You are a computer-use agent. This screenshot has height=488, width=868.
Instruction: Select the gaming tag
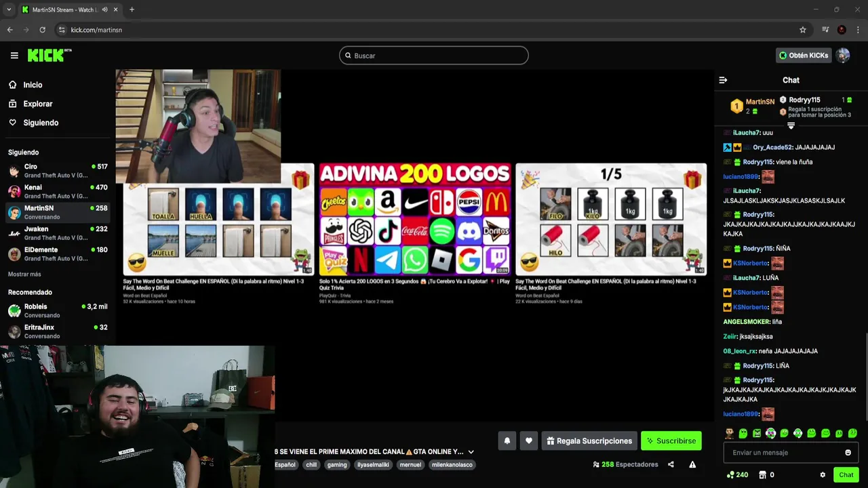[337, 465]
